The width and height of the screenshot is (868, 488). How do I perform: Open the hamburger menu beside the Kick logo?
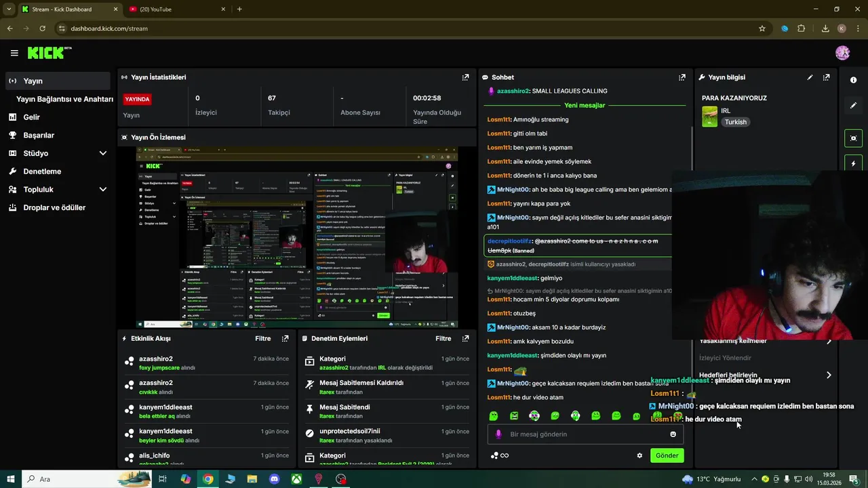point(14,53)
